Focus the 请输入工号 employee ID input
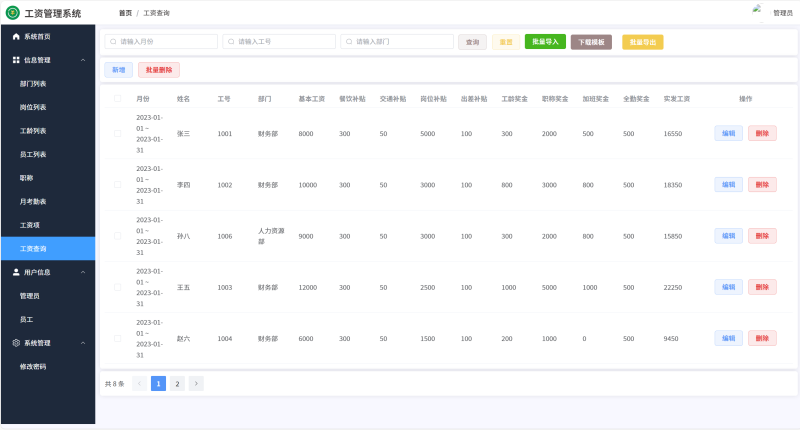Viewport: 800px width, 430px height. point(279,42)
